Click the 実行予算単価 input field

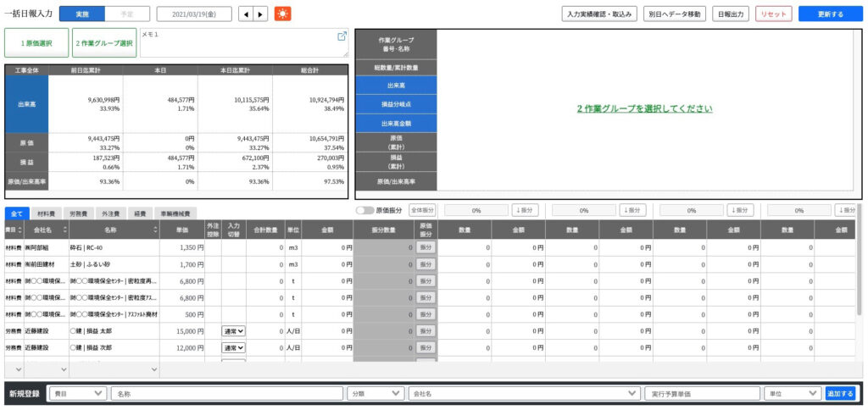click(702, 393)
